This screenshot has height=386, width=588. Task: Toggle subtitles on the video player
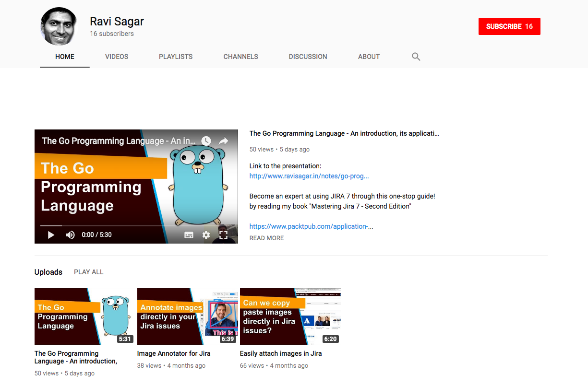tap(189, 235)
